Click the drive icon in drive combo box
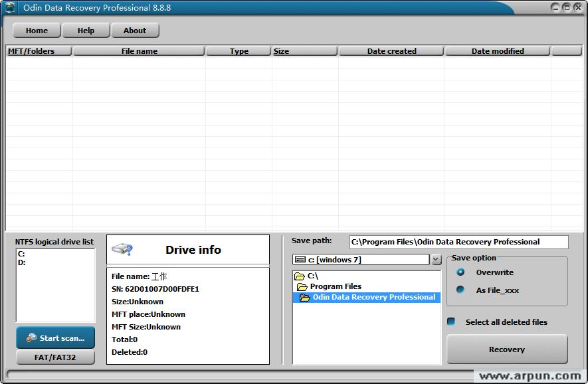 point(300,260)
